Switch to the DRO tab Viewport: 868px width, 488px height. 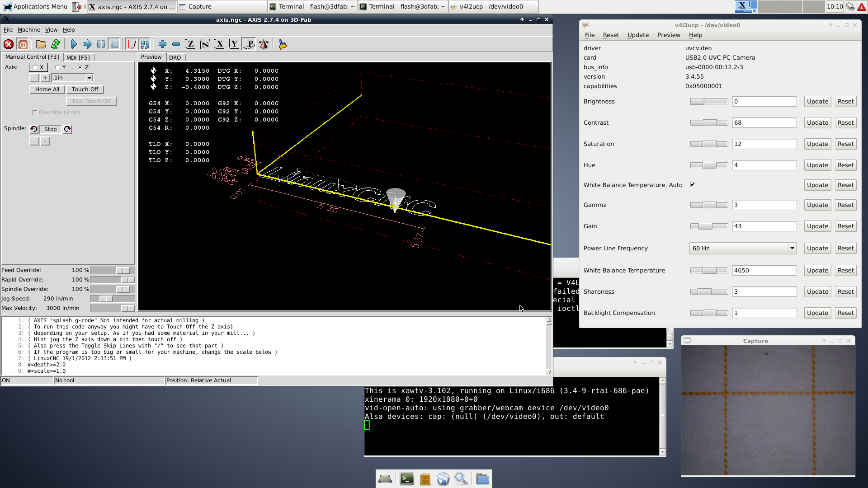pos(175,57)
